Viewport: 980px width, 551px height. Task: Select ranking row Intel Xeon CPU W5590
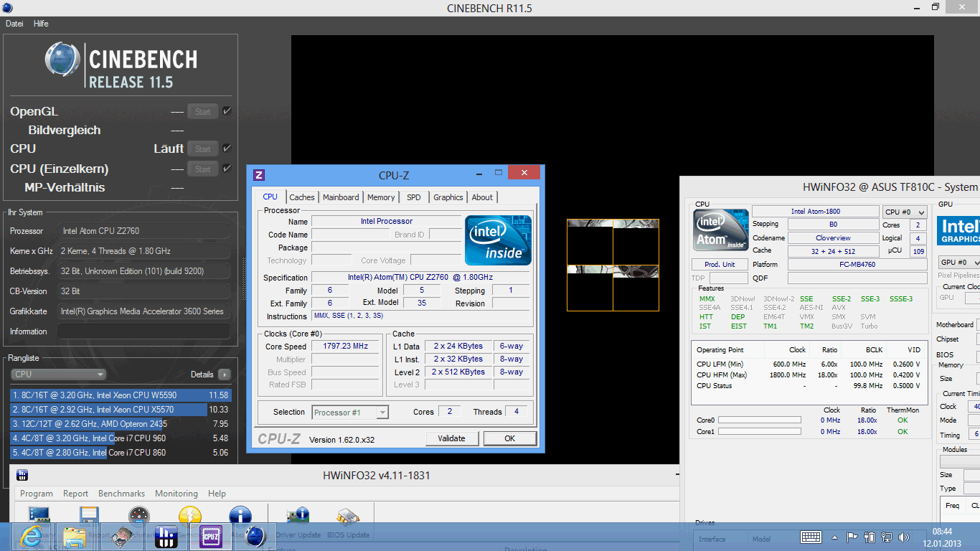pos(121,395)
